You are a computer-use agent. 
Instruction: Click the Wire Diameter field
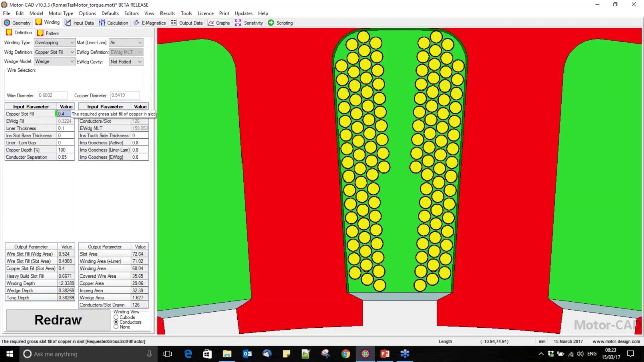52,95
